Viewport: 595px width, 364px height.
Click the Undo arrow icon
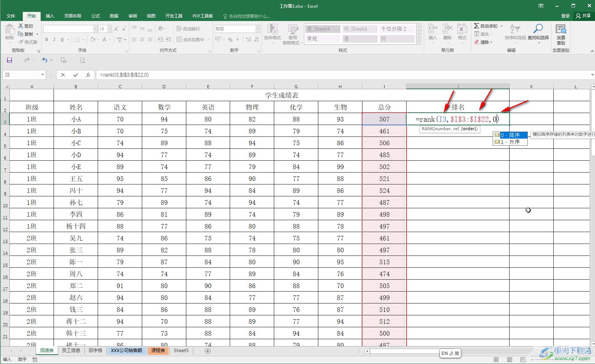44,60
